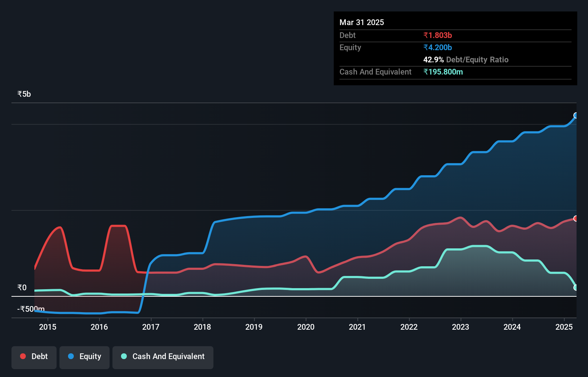Viewport: 588px width, 377px height.
Task: Select the Debt endpoint marker on the chart
Action: click(575, 218)
